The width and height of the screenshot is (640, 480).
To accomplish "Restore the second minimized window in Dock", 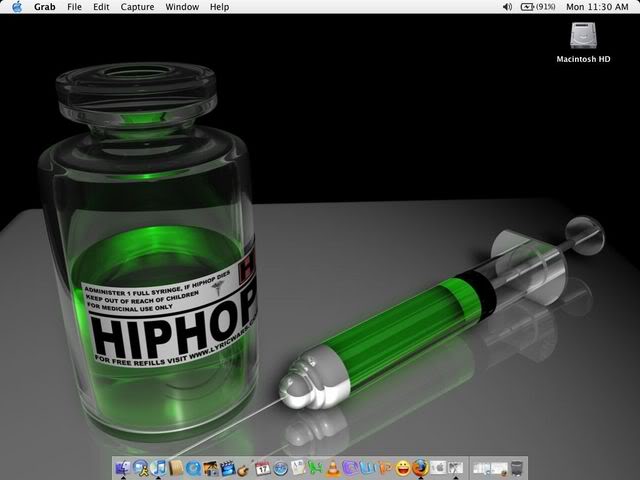I will tap(499, 469).
